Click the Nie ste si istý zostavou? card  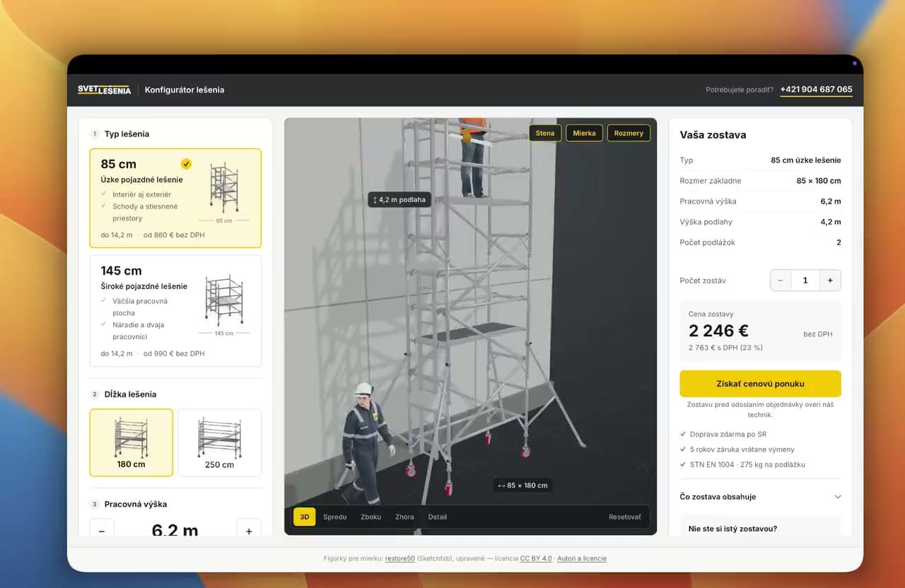coord(760,527)
